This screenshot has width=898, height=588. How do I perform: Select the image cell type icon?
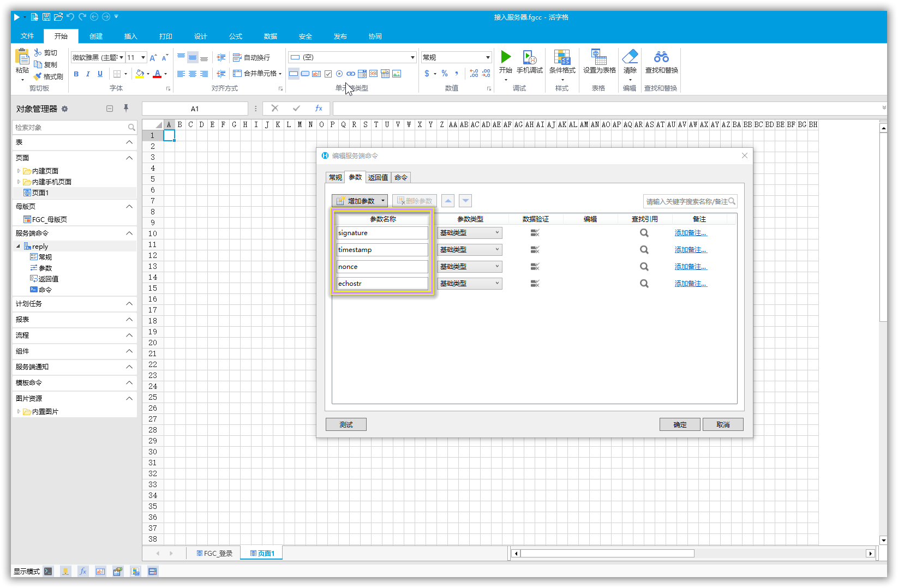click(397, 74)
